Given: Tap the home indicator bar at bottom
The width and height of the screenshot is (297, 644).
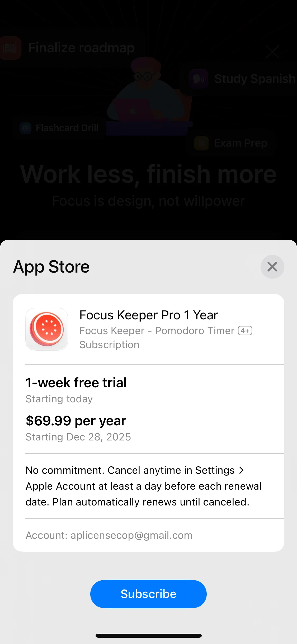Looking at the screenshot, I should pyautogui.click(x=148, y=636).
